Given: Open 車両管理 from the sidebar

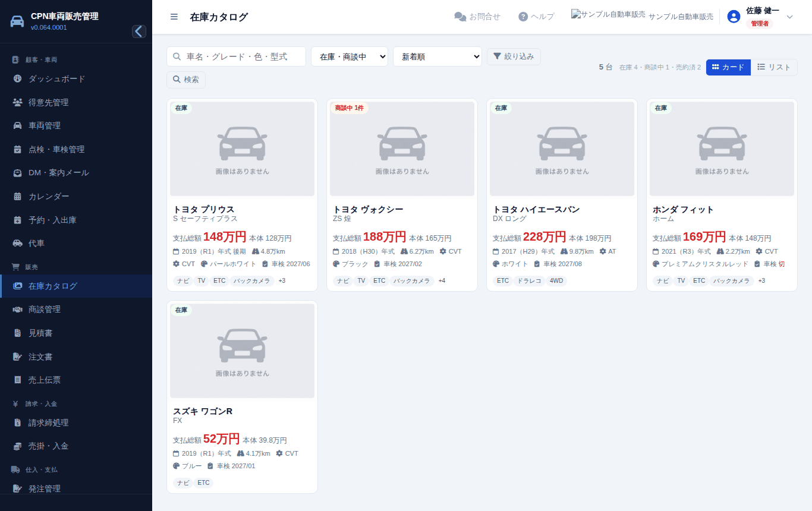Looking at the screenshot, I should click(x=76, y=125).
